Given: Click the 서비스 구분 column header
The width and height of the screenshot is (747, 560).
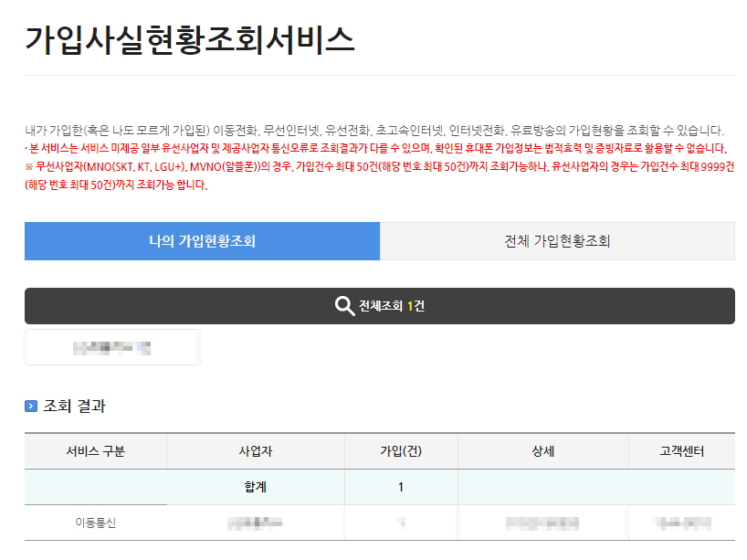Looking at the screenshot, I should 95,450.
